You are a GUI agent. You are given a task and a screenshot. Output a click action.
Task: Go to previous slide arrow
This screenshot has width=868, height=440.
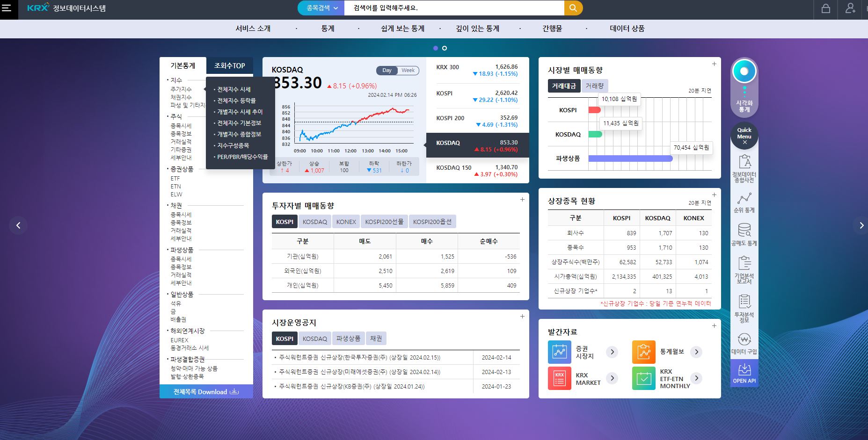[18, 225]
